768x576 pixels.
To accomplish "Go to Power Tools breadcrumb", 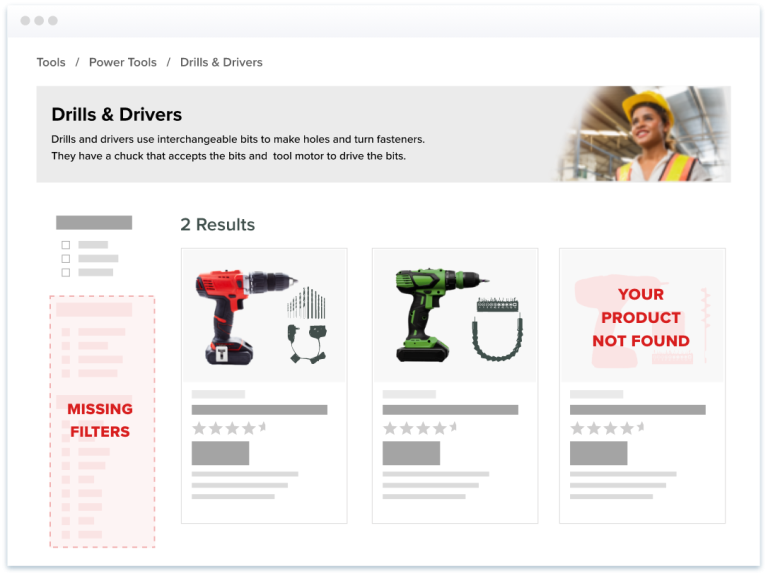I will (122, 62).
